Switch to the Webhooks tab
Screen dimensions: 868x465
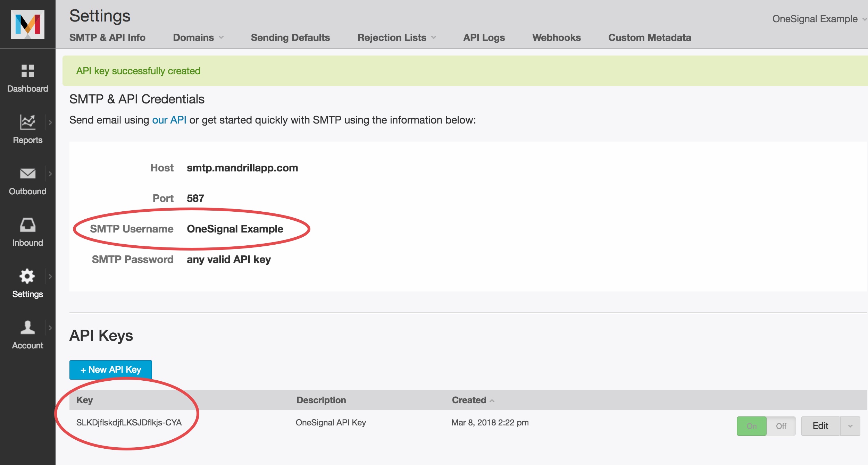coord(556,37)
